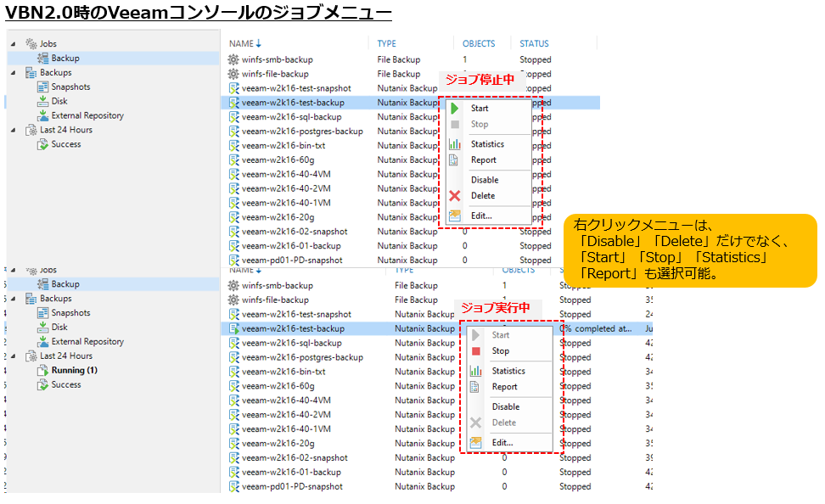Click the gear icon beside winfs-smb-backup in the upper list
Viewport: 825px width, 504px height.
(x=233, y=59)
